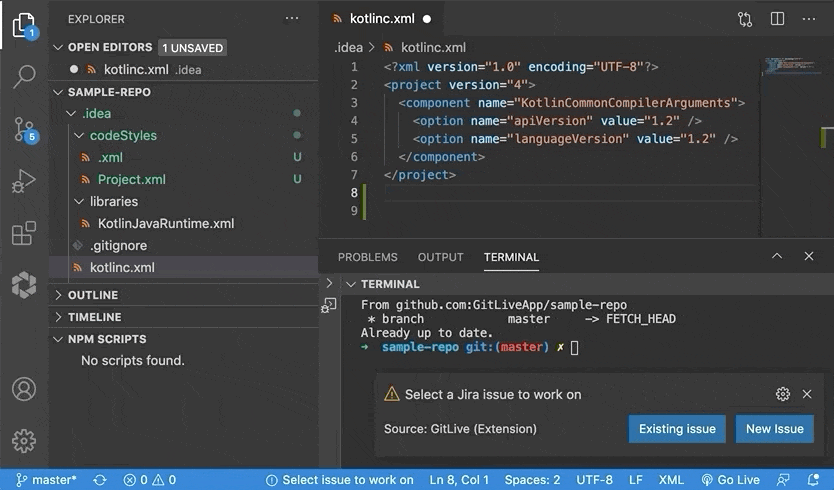Place cursor on empty line 8

(569, 193)
